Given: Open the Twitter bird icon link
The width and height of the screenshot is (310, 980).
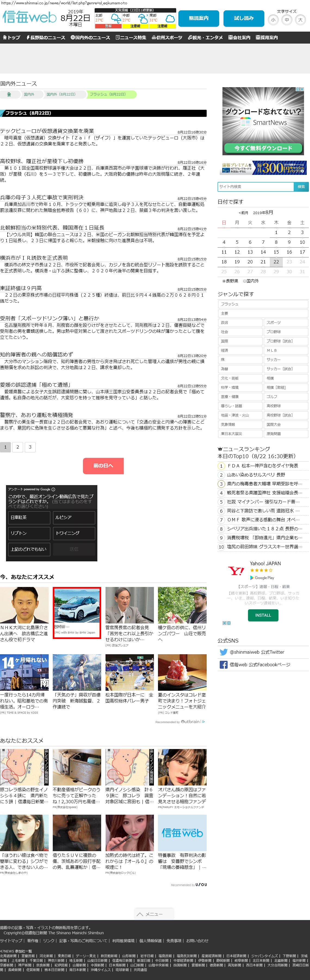Looking at the screenshot, I should tap(223, 652).
